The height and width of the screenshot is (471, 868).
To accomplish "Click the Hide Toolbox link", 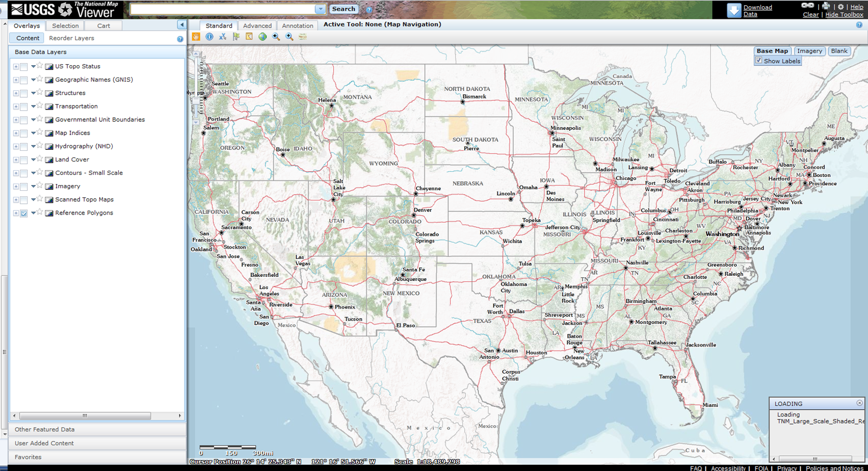I will point(844,15).
